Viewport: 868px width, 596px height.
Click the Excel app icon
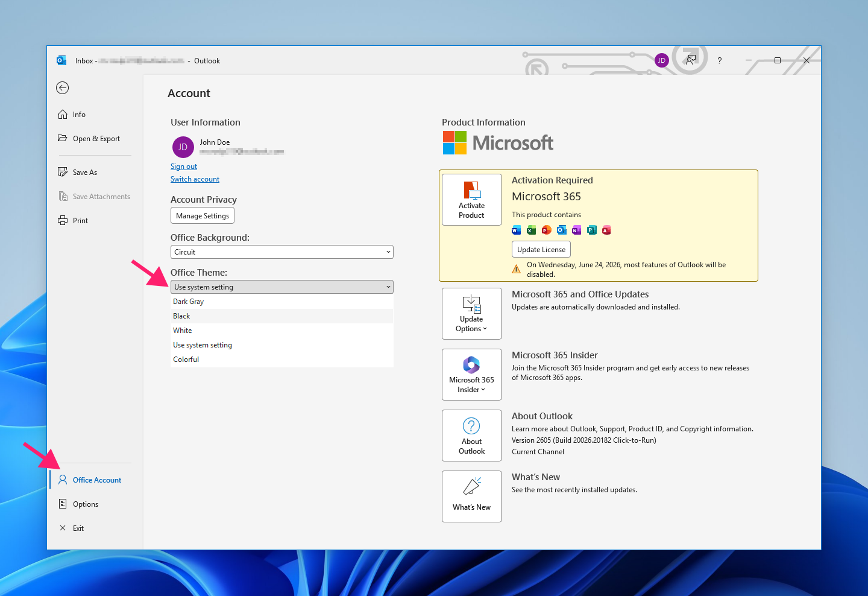(531, 230)
